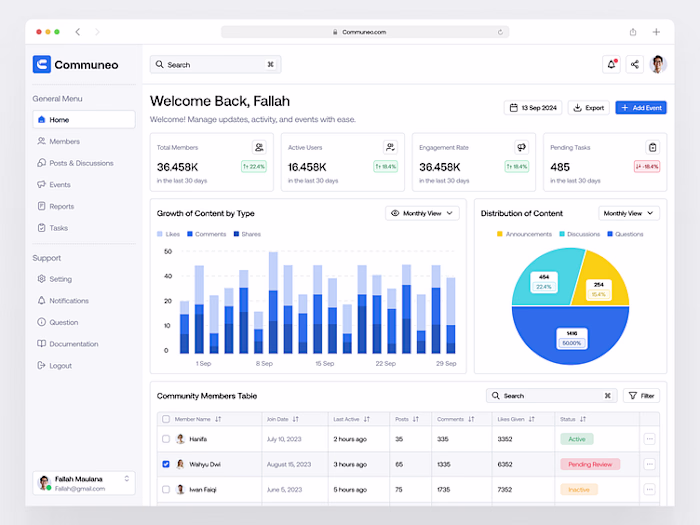The image size is (700, 525).
Task: Check the Hanifa row checkbox
Action: coord(166,439)
